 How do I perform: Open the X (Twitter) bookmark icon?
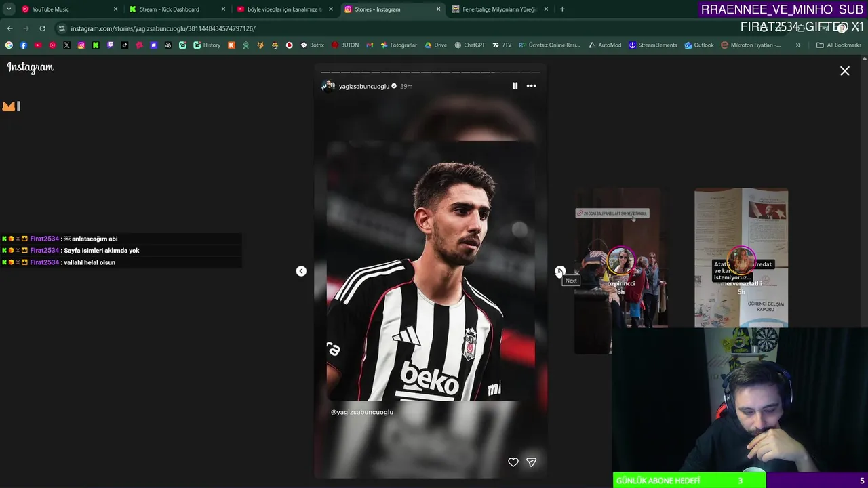click(x=66, y=45)
